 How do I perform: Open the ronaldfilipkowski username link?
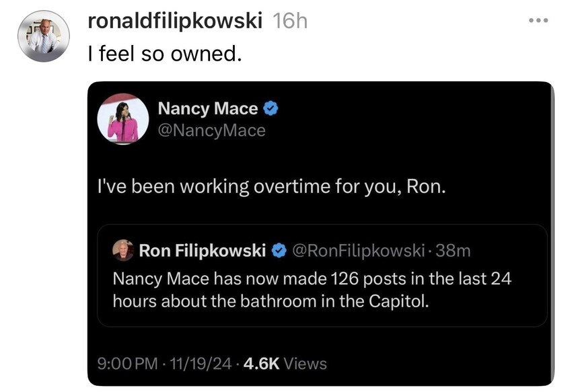pos(175,22)
